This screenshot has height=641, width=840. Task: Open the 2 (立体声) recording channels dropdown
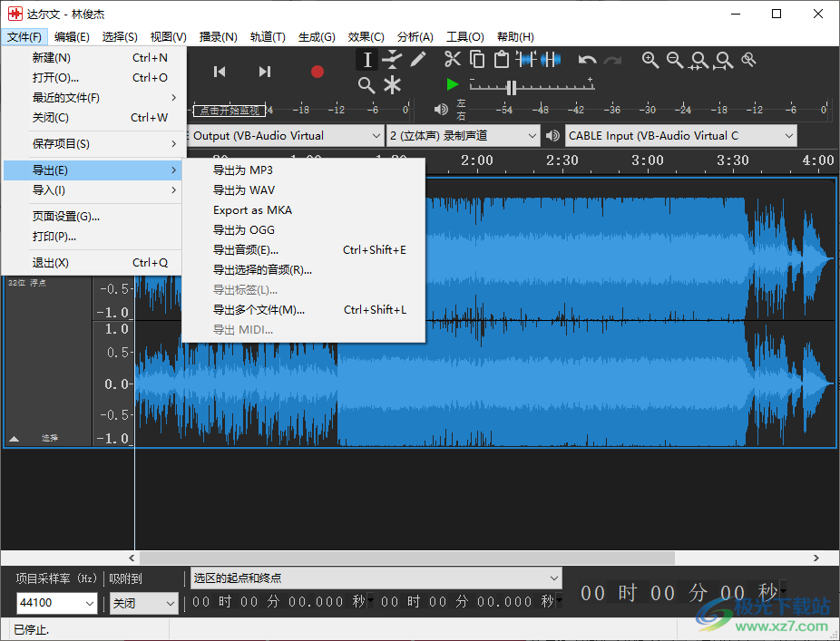click(464, 136)
